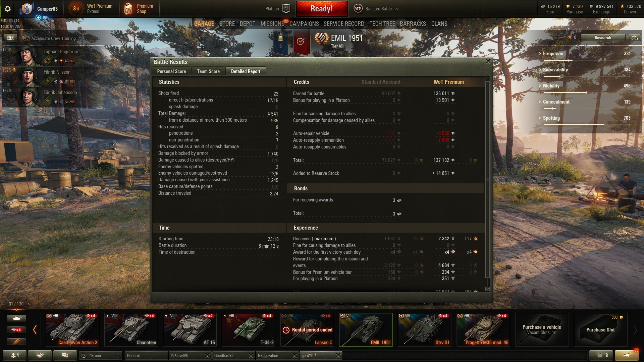Click the Battle Results vertical scrollbar
This screenshot has height=362, width=644.
click(x=487, y=180)
